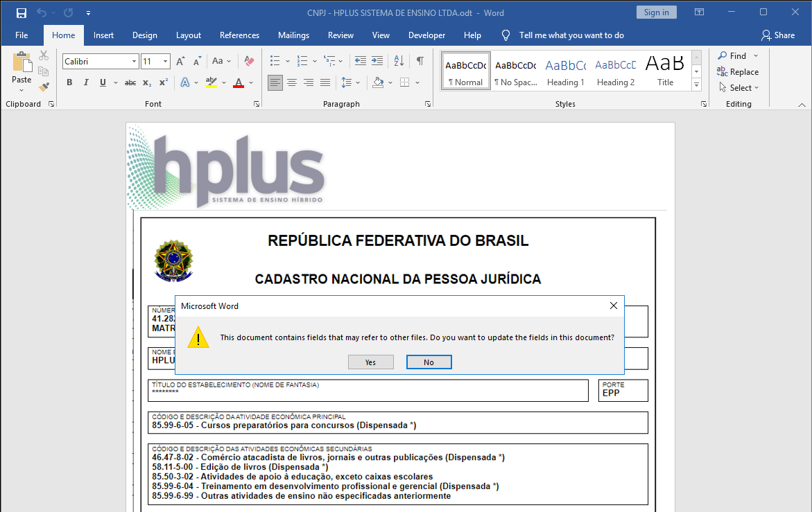
Task: Apply red font color
Action: [239, 82]
